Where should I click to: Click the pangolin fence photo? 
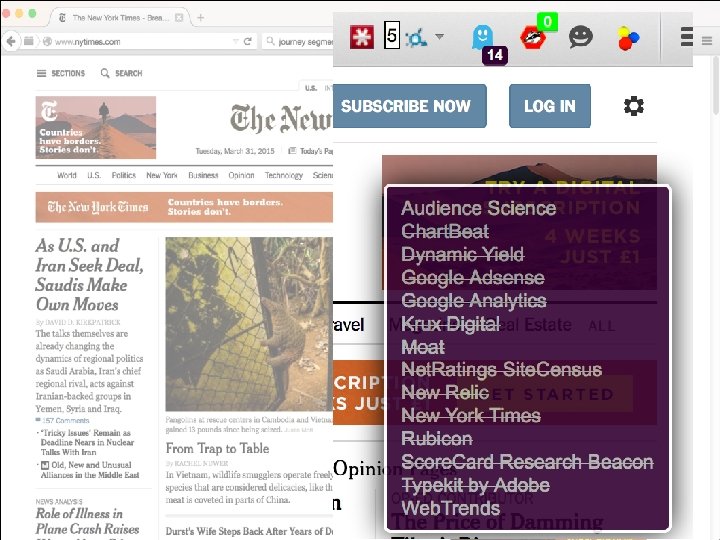point(249,324)
